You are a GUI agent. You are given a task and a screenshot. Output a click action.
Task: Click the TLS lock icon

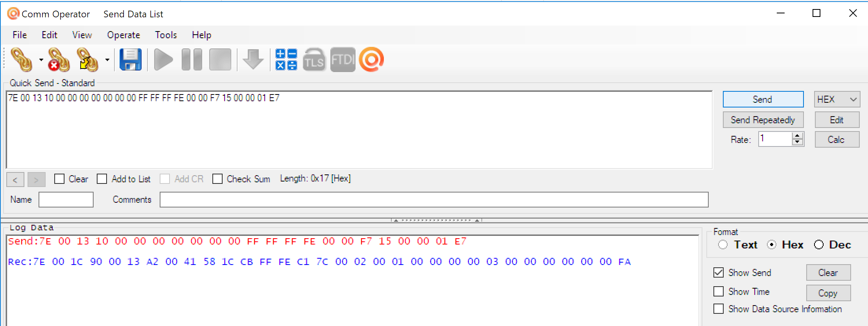pyautogui.click(x=314, y=60)
